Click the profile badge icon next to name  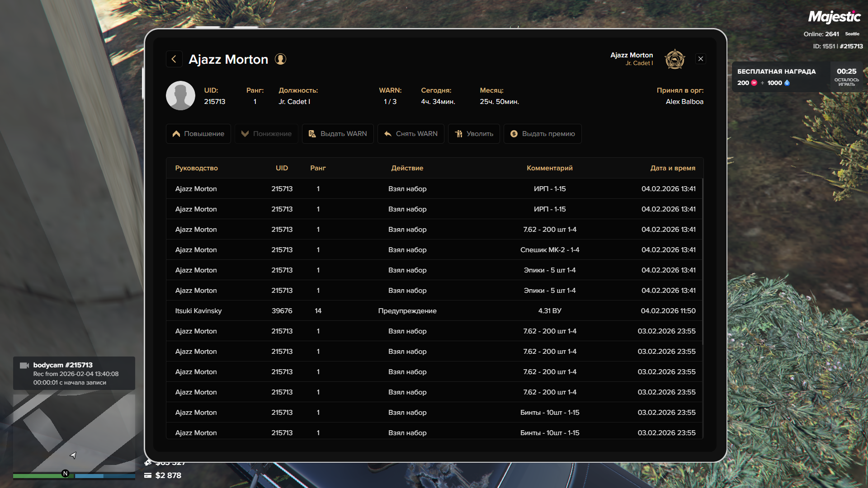coord(280,59)
